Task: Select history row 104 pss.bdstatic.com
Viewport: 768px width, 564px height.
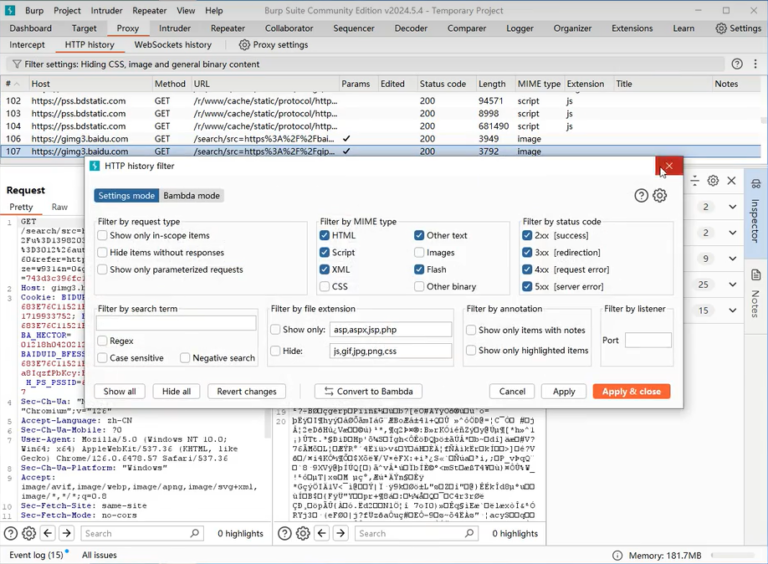Action: coord(381,126)
